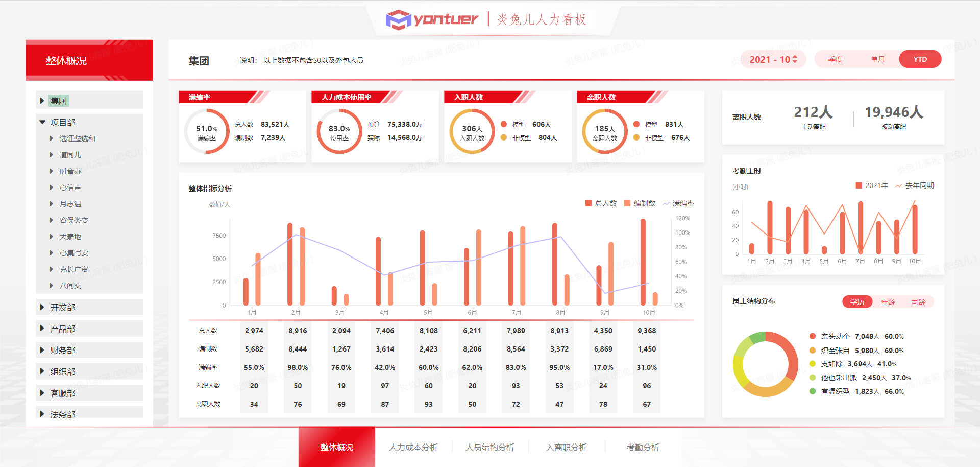Switch period to 季度
The width and height of the screenshot is (980, 467).
[835, 59]
